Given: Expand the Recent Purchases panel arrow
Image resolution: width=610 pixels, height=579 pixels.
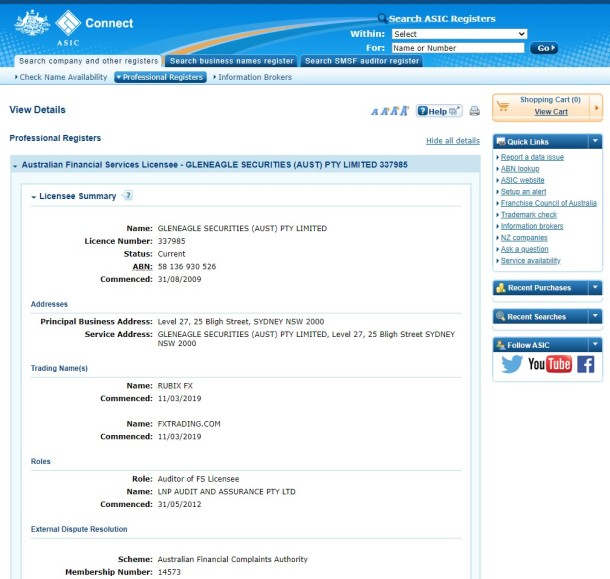Looking at the screenshot, I should click(x=595, y=288).
